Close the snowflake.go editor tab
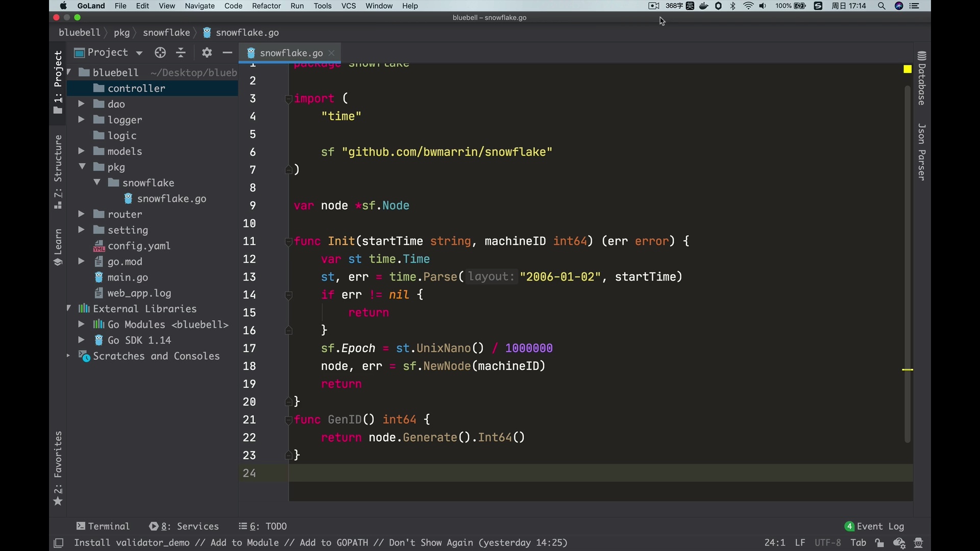Screen dimensions: 980x551 (332, 53)
